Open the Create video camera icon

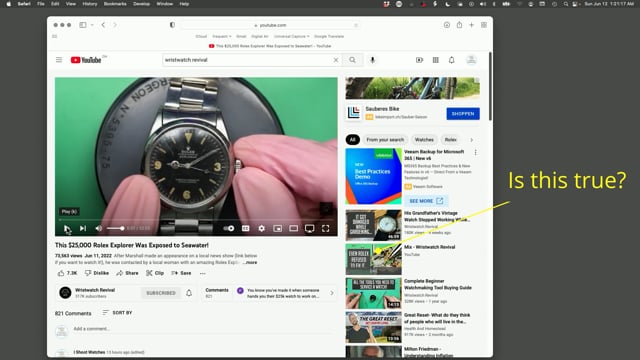coord(419,60)
